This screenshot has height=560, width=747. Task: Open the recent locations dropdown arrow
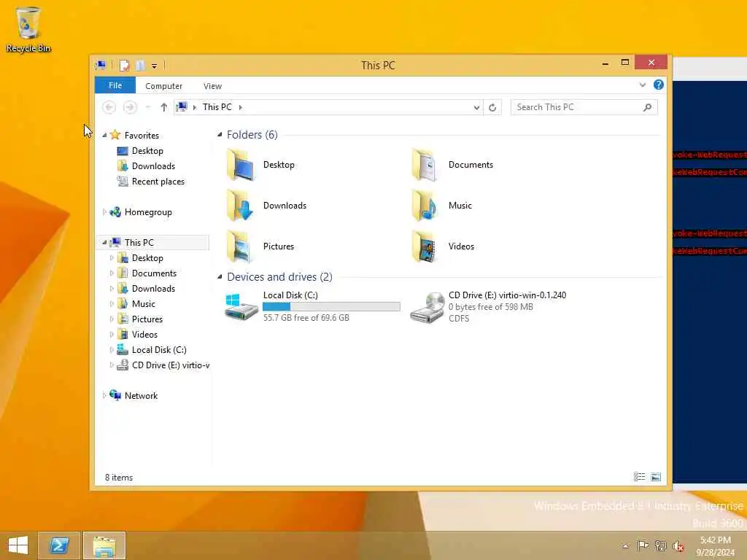pyautogui.click(x=147, y=107)
